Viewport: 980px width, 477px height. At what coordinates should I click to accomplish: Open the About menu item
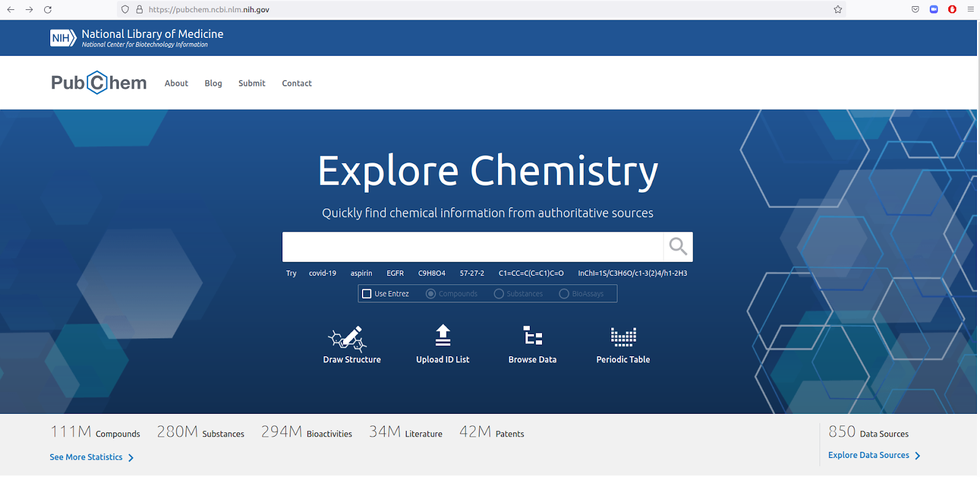(176, 83)
